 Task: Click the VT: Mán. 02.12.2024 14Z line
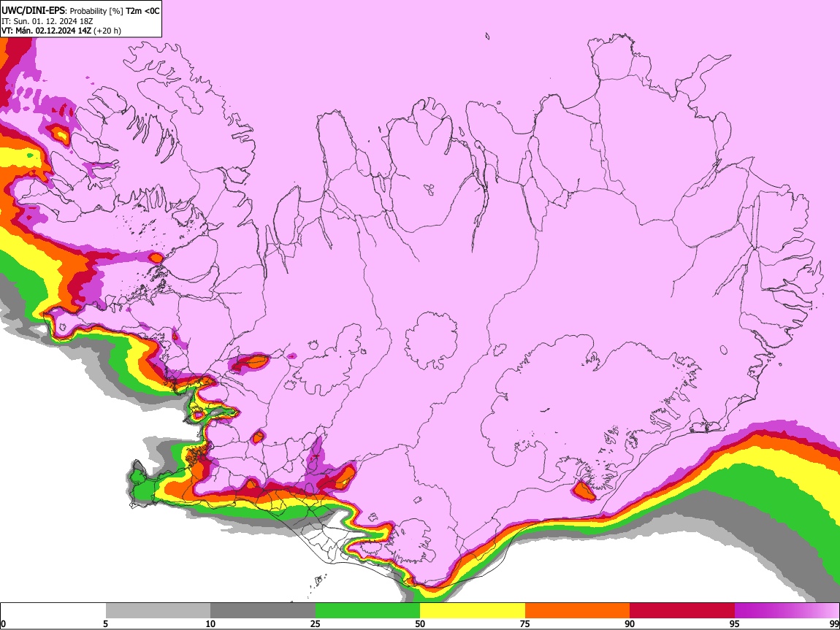point(61,31)
